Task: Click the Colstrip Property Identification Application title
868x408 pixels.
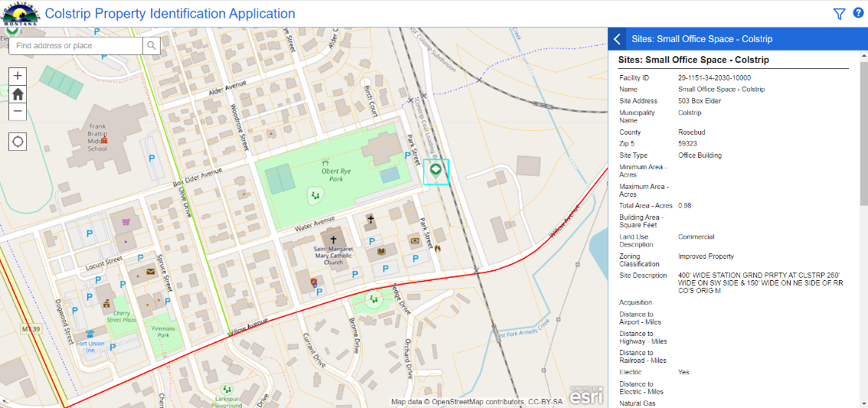Action: point(170,13)
